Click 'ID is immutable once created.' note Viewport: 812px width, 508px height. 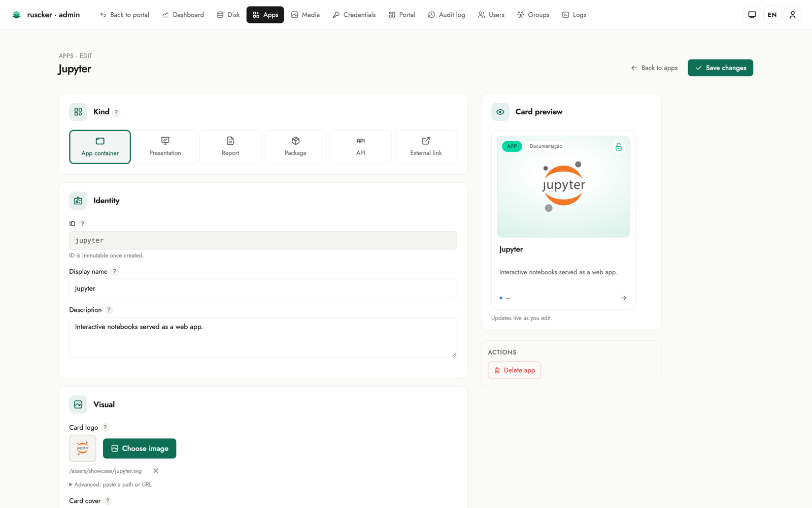(x=107, y=256)
